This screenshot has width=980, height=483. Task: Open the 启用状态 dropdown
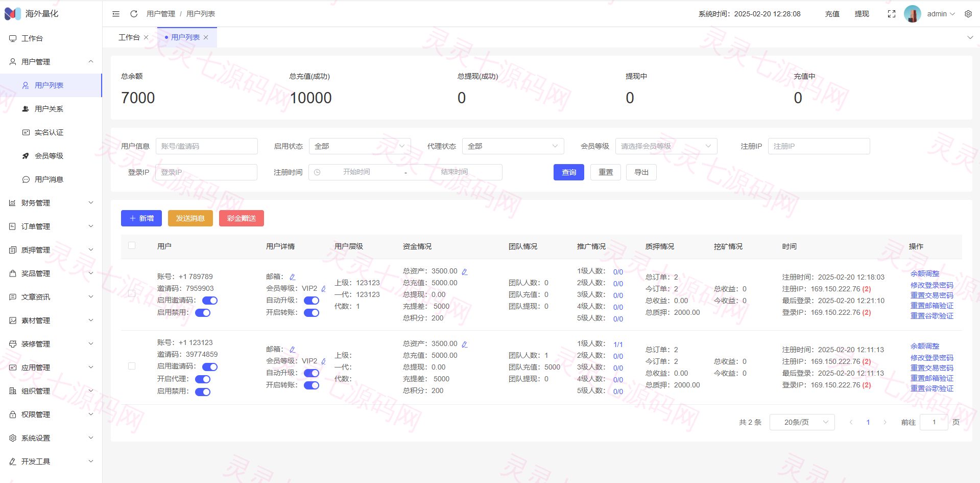[360, 146]
